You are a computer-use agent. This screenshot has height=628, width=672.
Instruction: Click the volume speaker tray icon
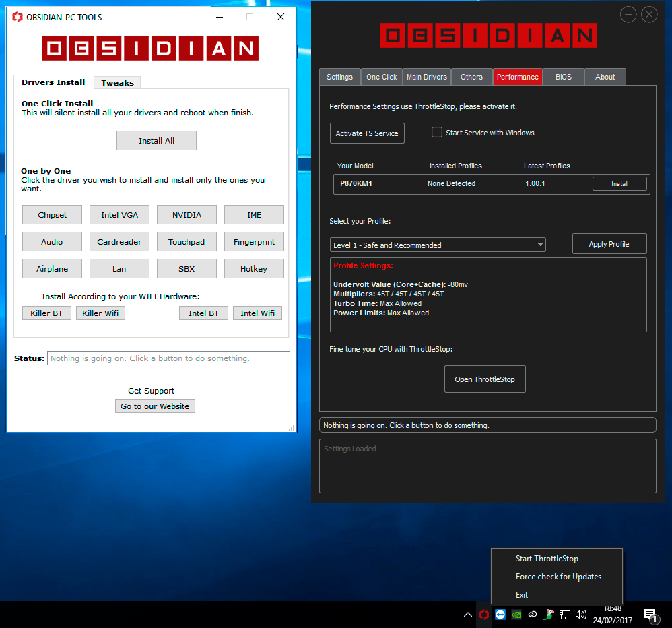click(x=581, y=615)
